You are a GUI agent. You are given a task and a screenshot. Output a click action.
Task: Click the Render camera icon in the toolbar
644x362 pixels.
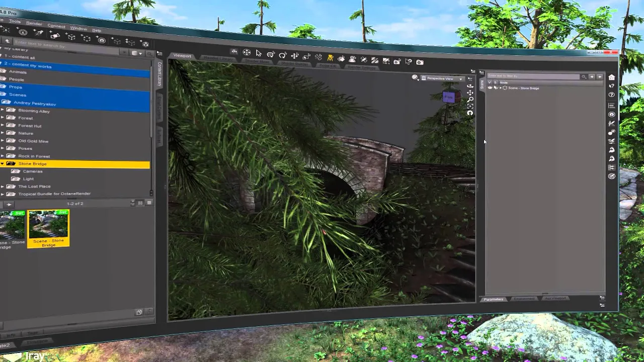[x=420, y=62]
